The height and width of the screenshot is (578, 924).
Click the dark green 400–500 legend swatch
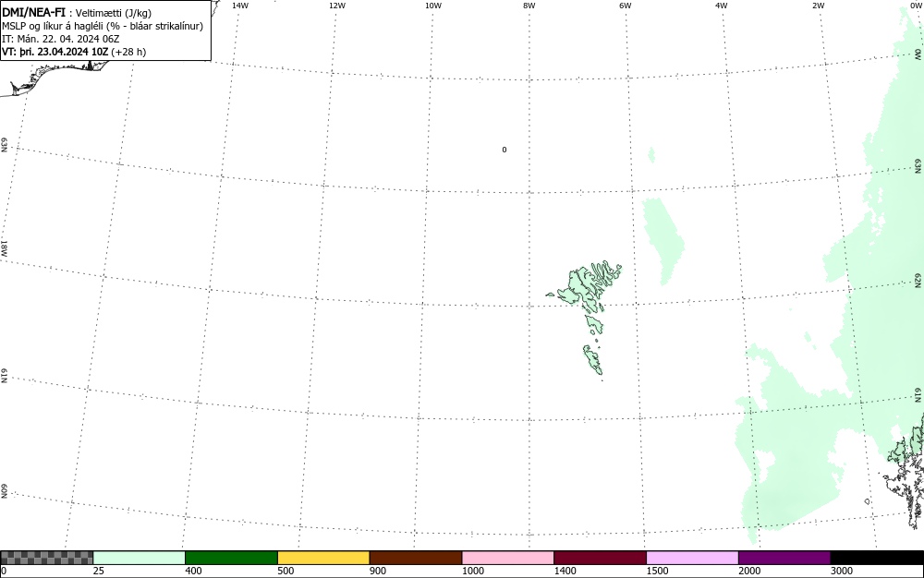coord(231,558)
